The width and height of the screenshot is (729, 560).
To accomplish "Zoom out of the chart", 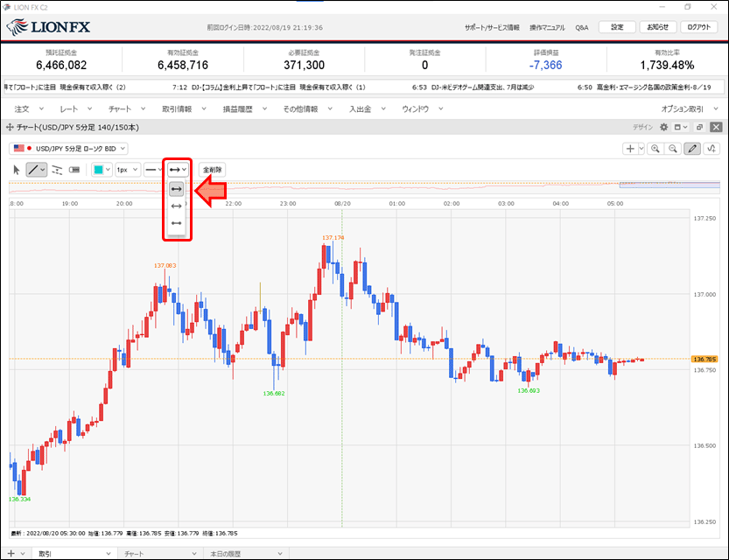I will 673,149.
